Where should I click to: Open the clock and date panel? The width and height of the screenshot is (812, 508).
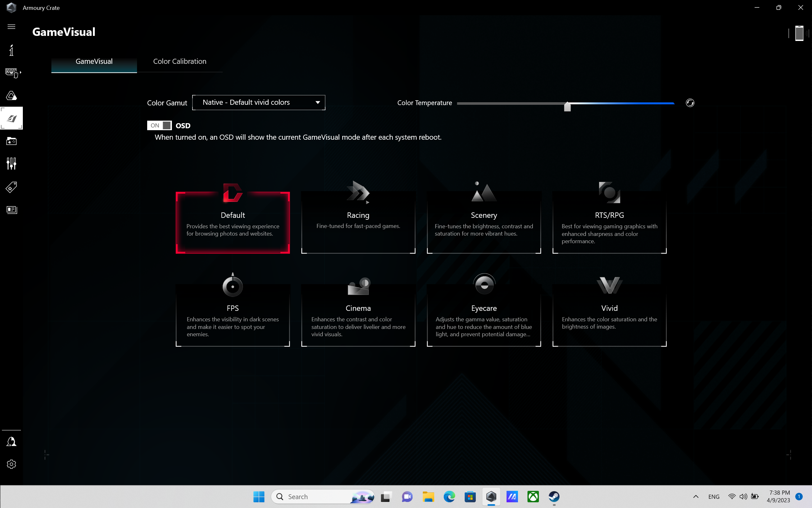(779, 497)
